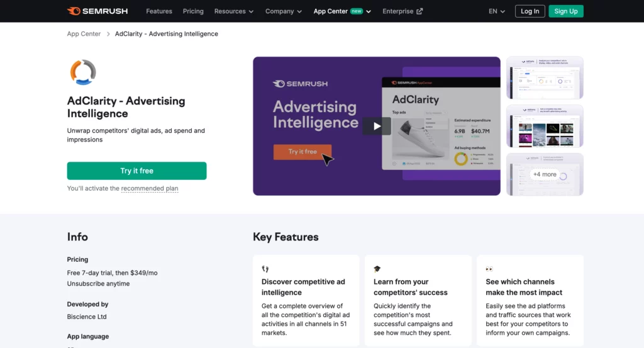Expand the Resources dropdown
The image size is (644, 348).
coord(234,11)
